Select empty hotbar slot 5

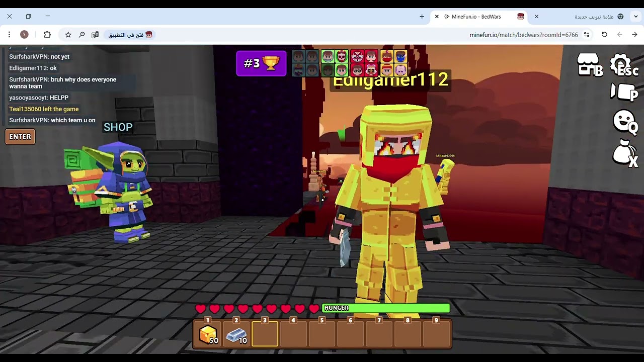[x=322, y=333]
